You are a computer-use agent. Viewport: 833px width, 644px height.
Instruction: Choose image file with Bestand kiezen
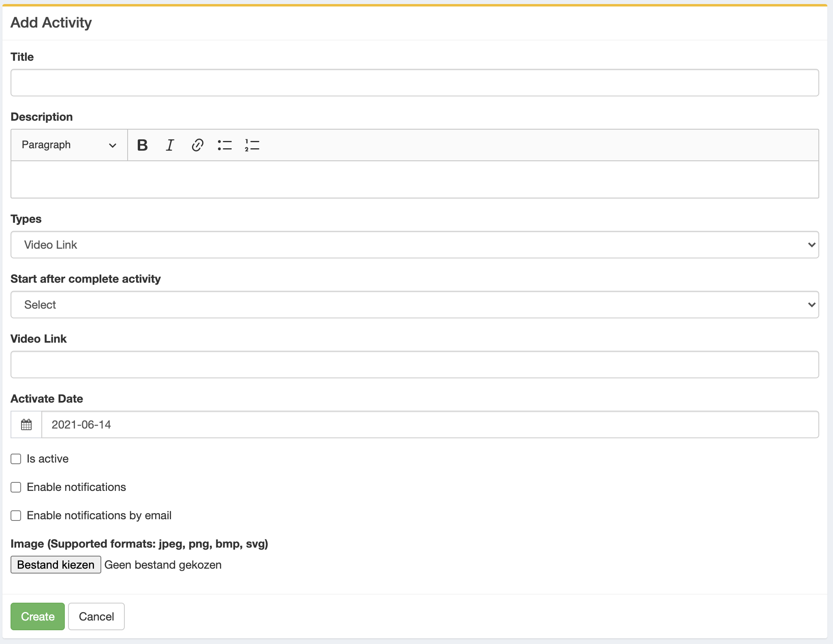click(x=56, y=565)
